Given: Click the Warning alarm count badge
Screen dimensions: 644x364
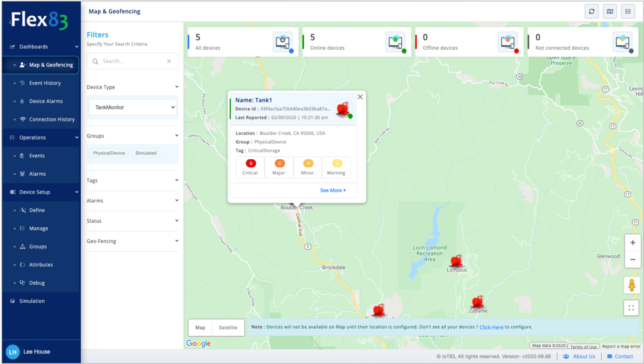Looking at the screenshot, I should click(337, 163).
